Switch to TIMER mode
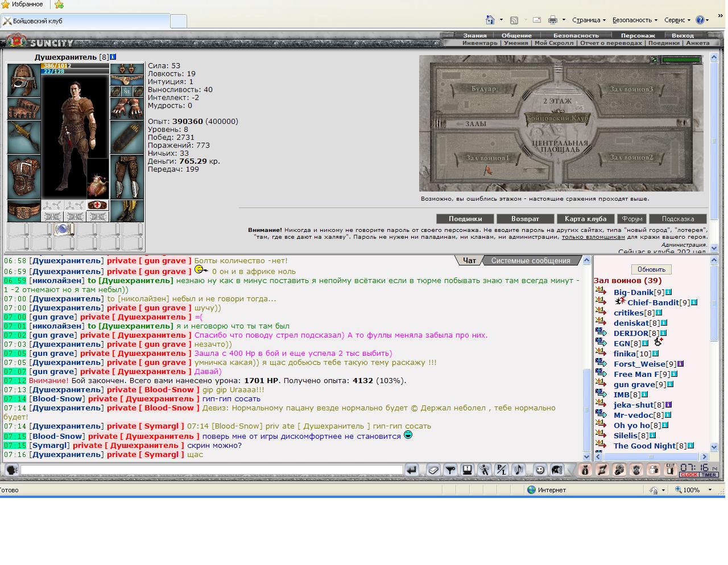728x565 pixels. pyautogui.click(x=709, y=475)
